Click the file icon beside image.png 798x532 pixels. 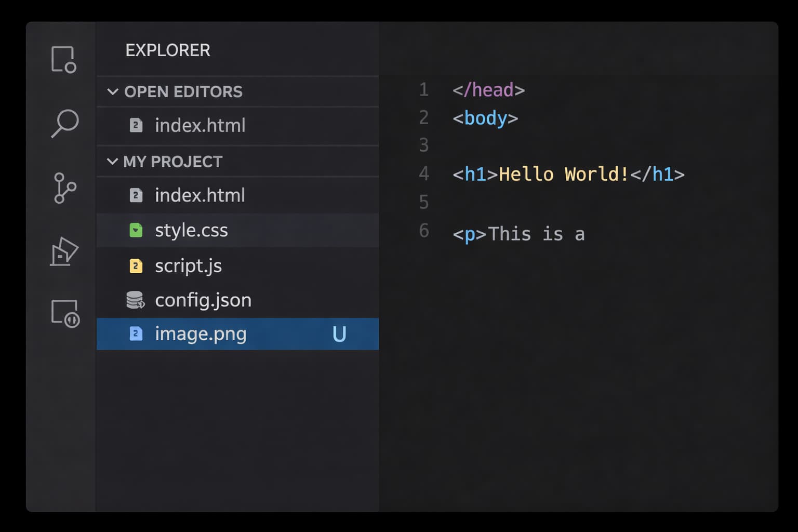(136, 334)
